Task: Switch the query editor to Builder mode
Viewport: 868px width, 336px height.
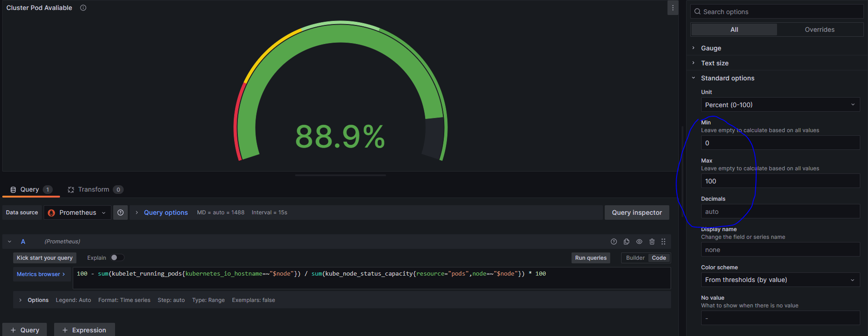Action: point(635,258)
